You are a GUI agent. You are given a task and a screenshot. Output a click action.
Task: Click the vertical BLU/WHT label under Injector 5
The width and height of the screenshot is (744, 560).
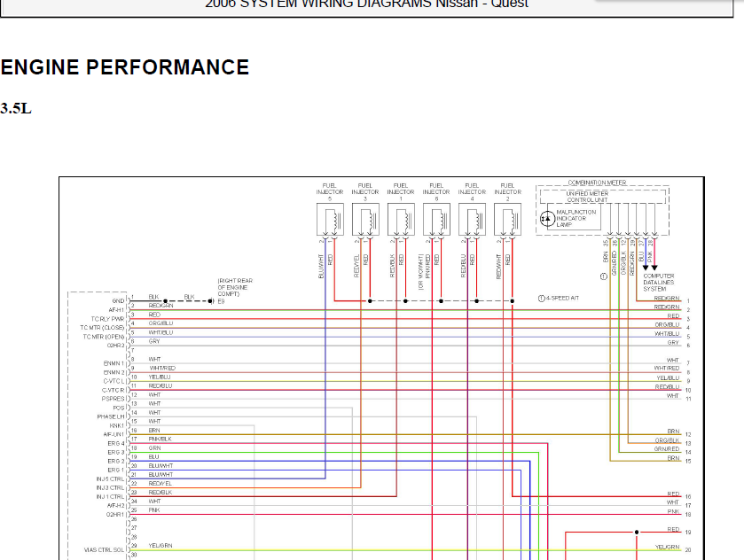321,267
